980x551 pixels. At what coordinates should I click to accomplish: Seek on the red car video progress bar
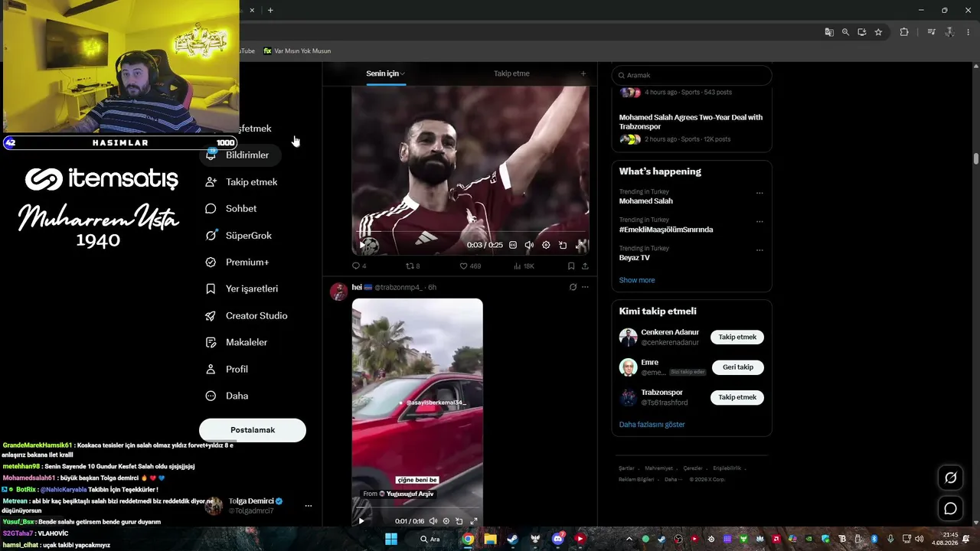point(417,508)
